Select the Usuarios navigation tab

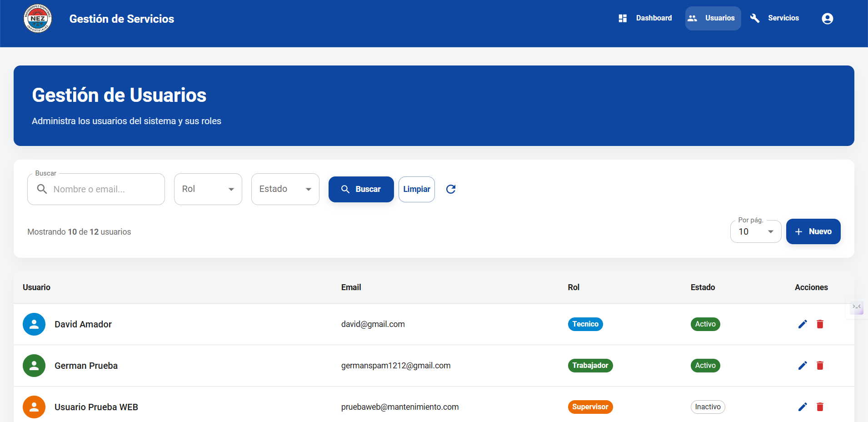point(713,18)
